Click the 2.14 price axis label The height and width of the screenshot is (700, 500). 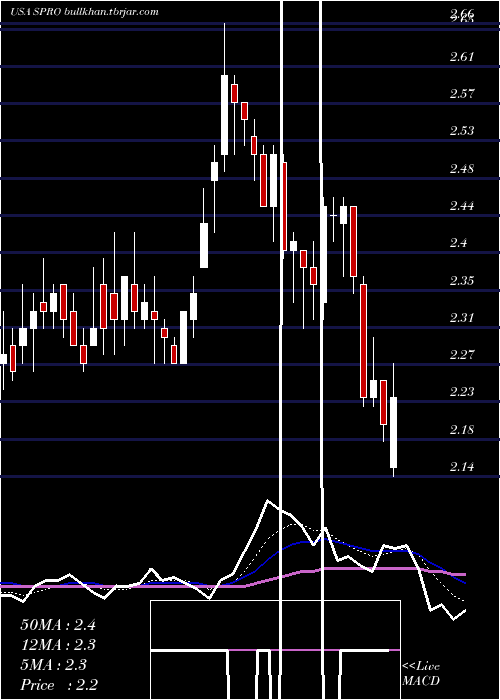(x=462, y=467)
